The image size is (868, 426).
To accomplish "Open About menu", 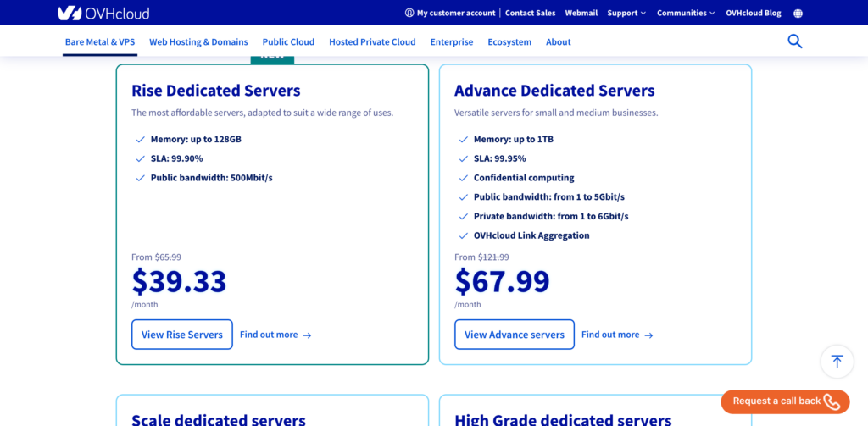I will click(x=558, y=42).
